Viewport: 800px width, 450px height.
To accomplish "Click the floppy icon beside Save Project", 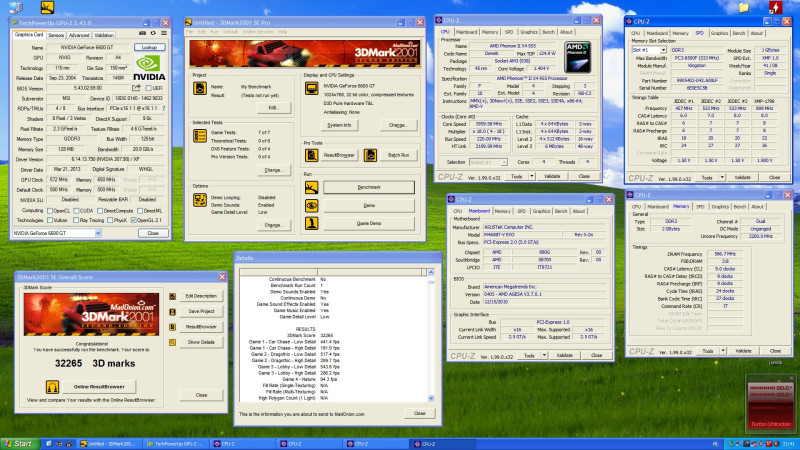I will pyautogui.click(x=172, y=312).
